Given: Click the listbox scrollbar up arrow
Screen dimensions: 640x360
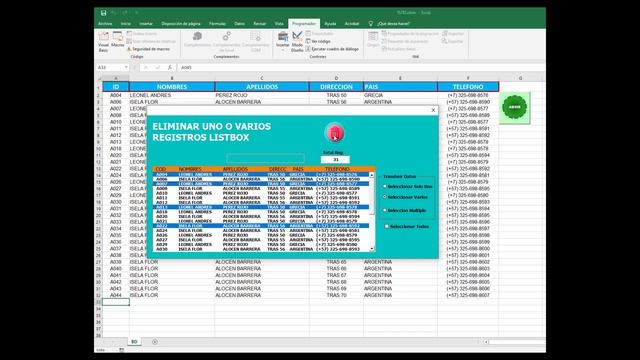Looking at the screenshot, I should [371, 175].
